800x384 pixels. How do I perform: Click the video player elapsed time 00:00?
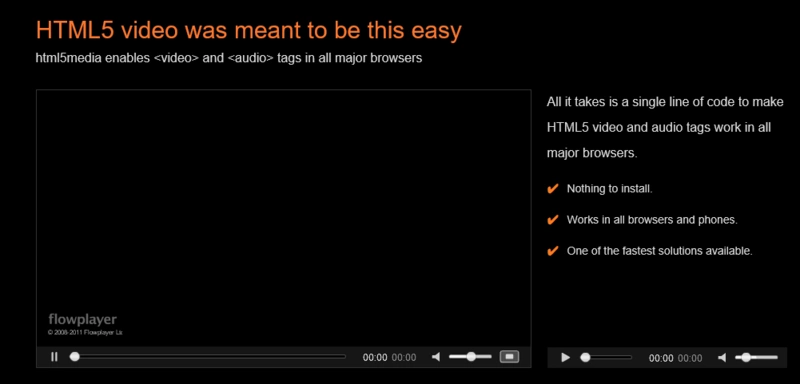(x=375, y=357)
